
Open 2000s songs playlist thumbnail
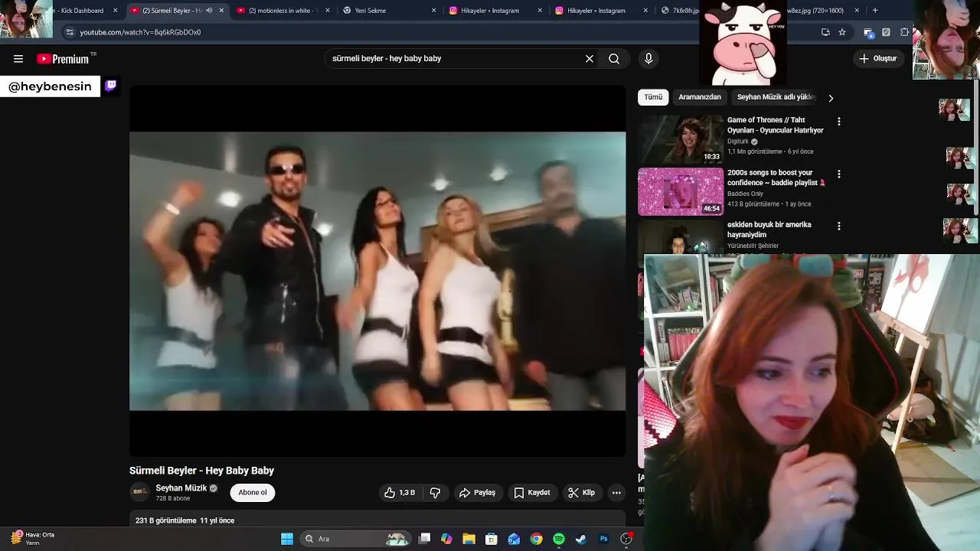pos(681,192)
